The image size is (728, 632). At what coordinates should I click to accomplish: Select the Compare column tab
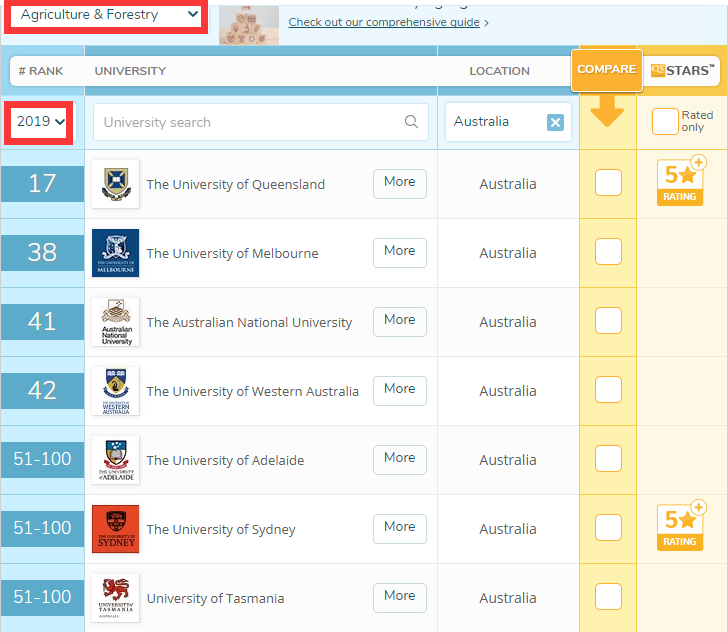(x=606, y=69)
